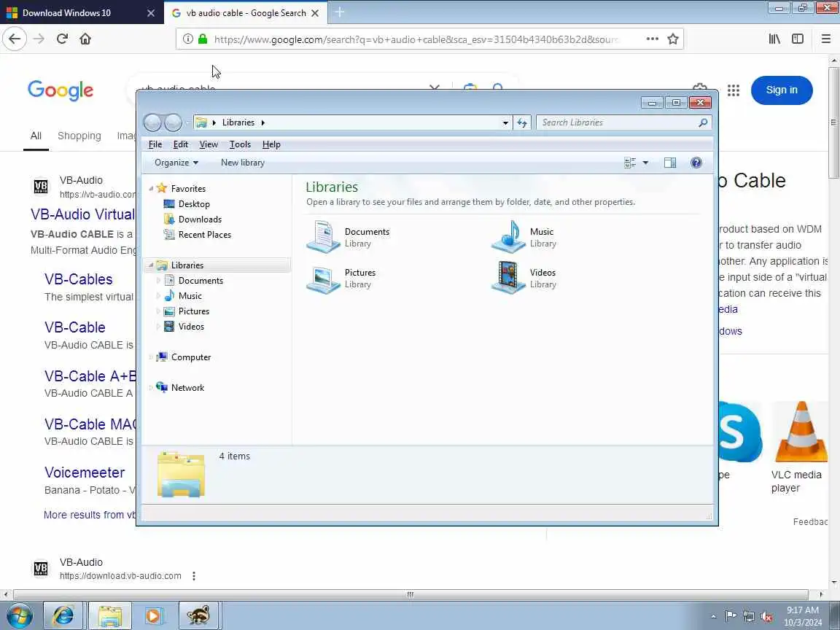Screen dimensions: 840x630
Task: Click the change view icon in Explorer
Action: (x=630, y=163)
